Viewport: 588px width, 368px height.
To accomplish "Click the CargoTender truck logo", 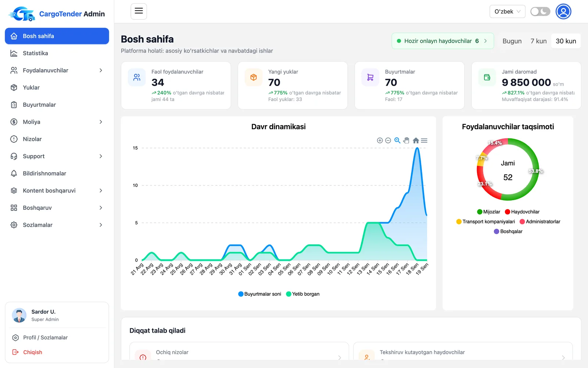I will (x=22, y=14).
